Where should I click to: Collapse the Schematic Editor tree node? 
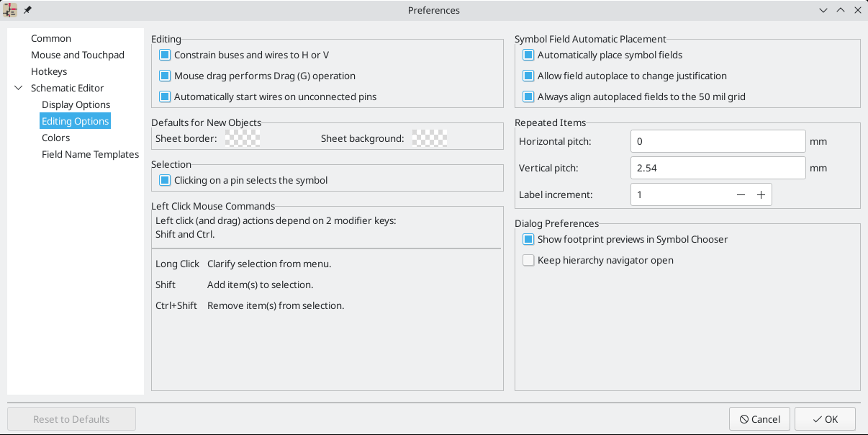pos(18,88)
